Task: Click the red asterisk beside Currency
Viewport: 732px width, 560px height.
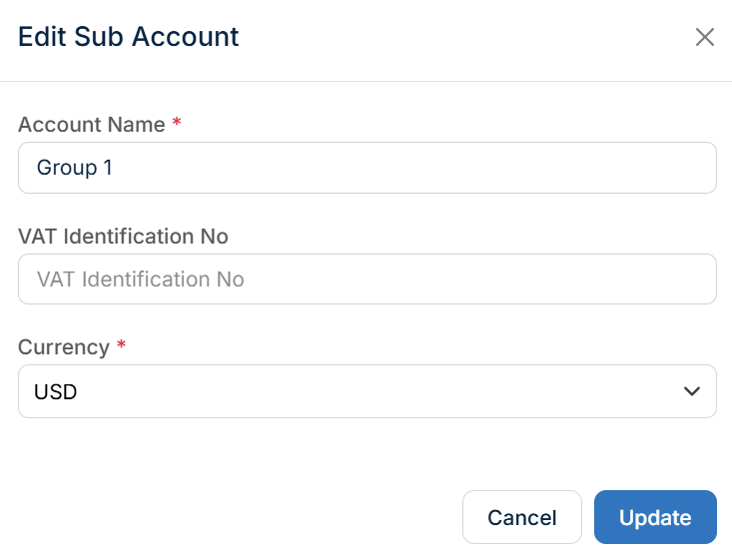Action: (122, 345)
